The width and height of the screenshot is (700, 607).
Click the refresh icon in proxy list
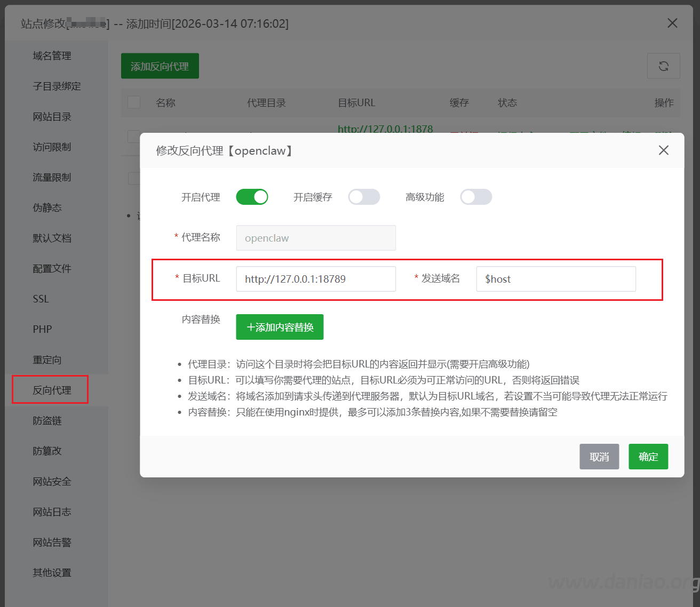(663, 66)
